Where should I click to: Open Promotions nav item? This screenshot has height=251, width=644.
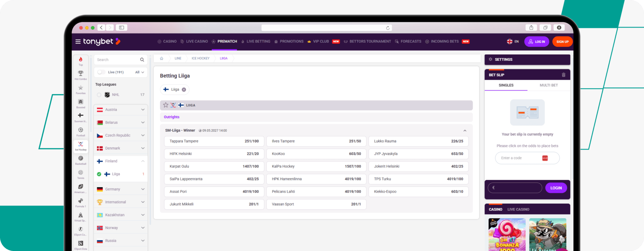click(289, 41)
